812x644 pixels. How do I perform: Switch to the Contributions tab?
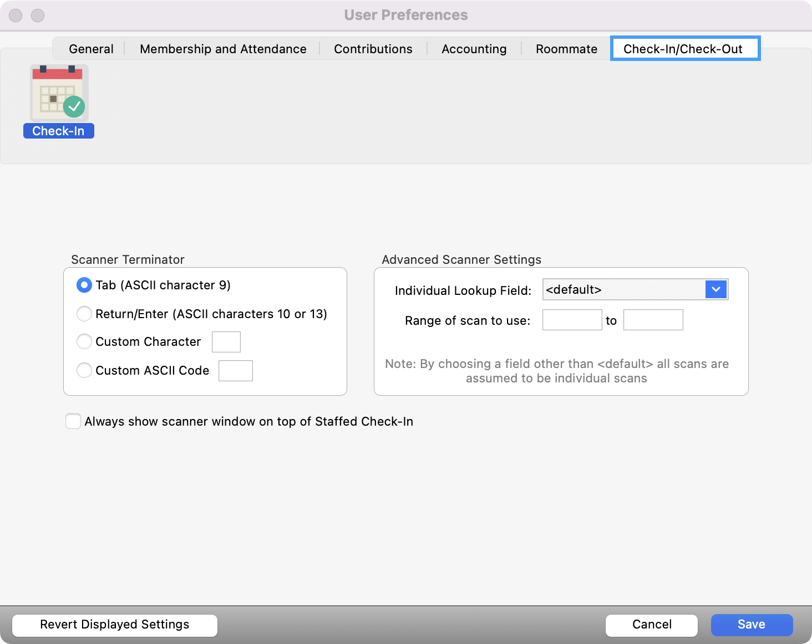373,49
